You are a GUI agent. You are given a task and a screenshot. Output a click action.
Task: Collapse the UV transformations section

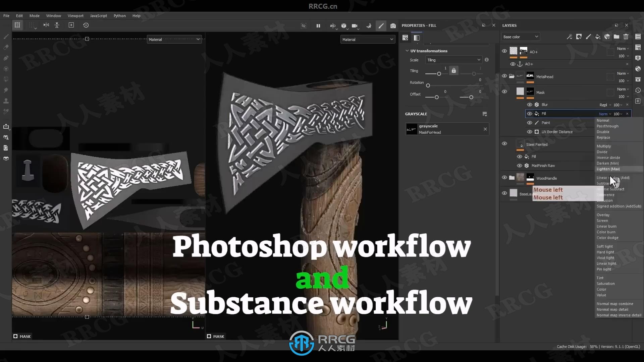pos(407,51)
